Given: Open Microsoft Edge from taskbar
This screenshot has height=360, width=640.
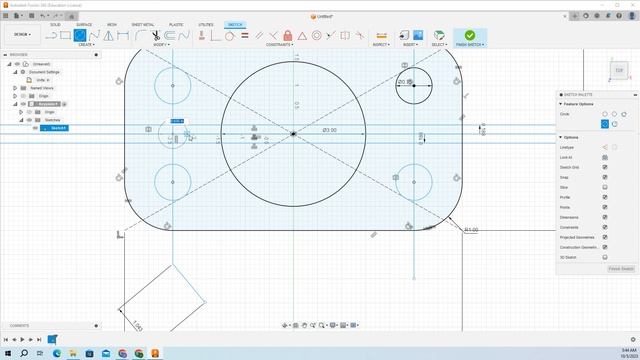Looking at the screenshot, I should [x=57, y=353].
